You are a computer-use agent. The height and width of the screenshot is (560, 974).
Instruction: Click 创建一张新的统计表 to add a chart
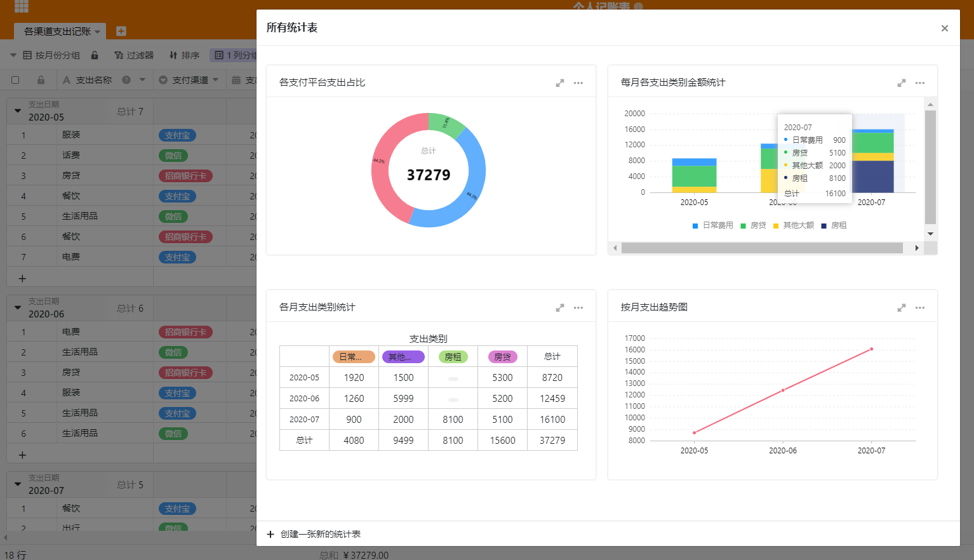314,534
